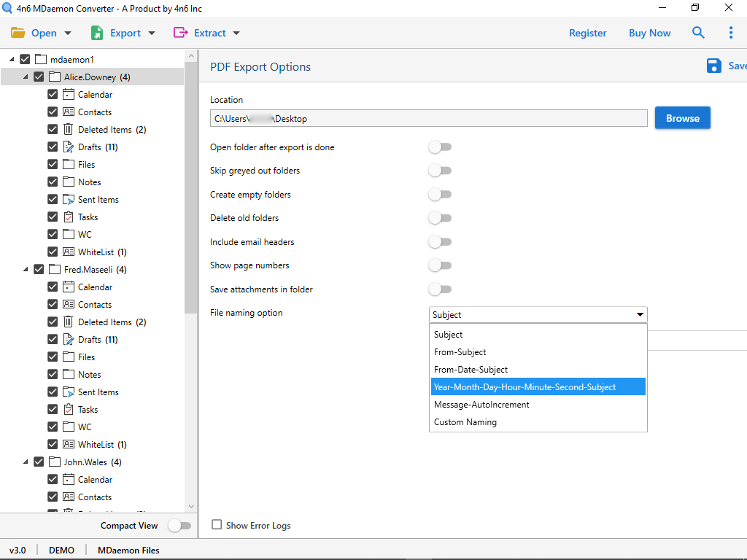
Task: Select Year-Month-Day-Hour-Minute-Second-Subject naming option
Action: 525,387
